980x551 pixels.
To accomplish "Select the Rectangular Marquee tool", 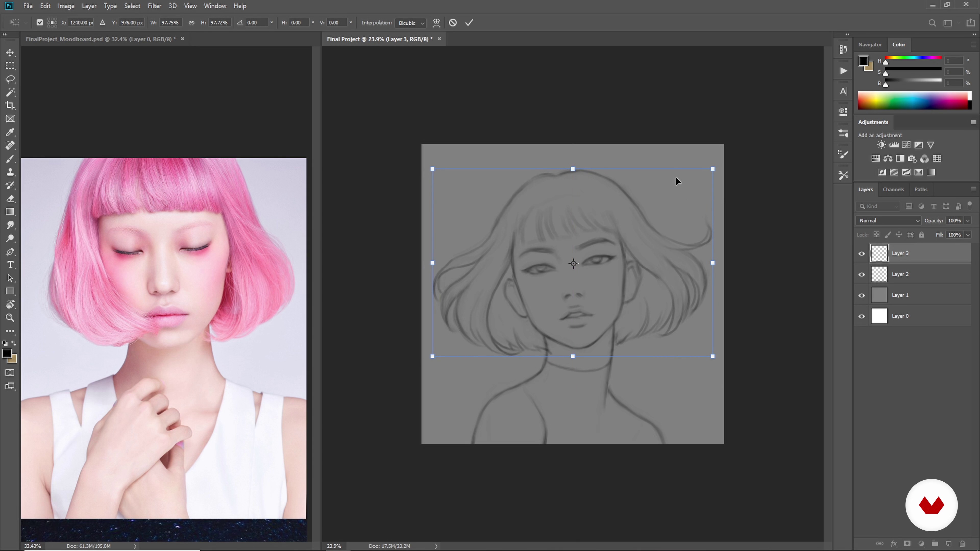I will pyautogui.click(x=10, y=66).
